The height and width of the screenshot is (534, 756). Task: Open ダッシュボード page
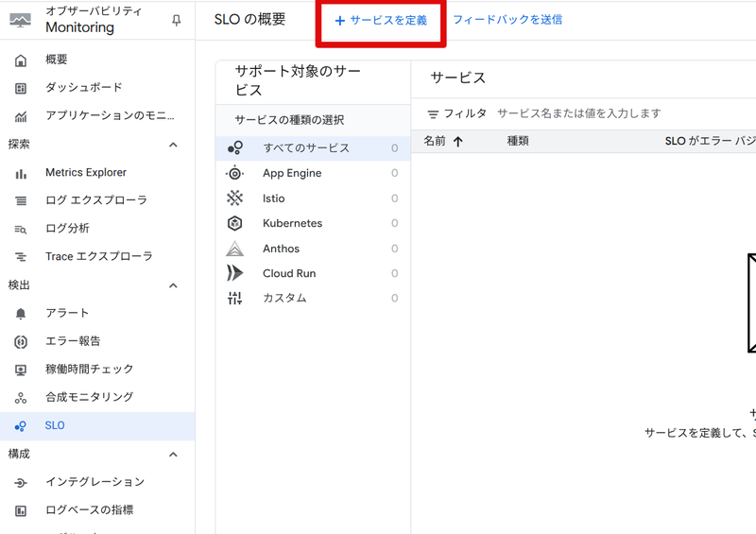pyautogui.click(x=97, y=88)
